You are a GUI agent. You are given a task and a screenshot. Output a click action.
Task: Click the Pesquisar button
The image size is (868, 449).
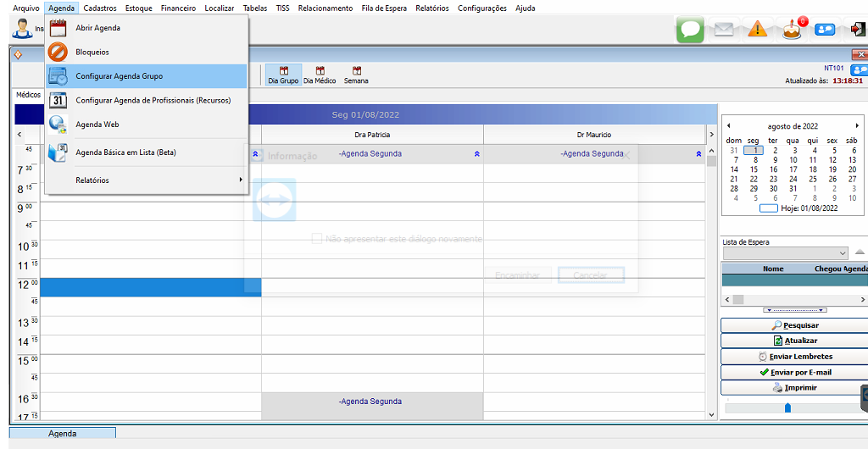pyautogui.click(x=794, y=325)
